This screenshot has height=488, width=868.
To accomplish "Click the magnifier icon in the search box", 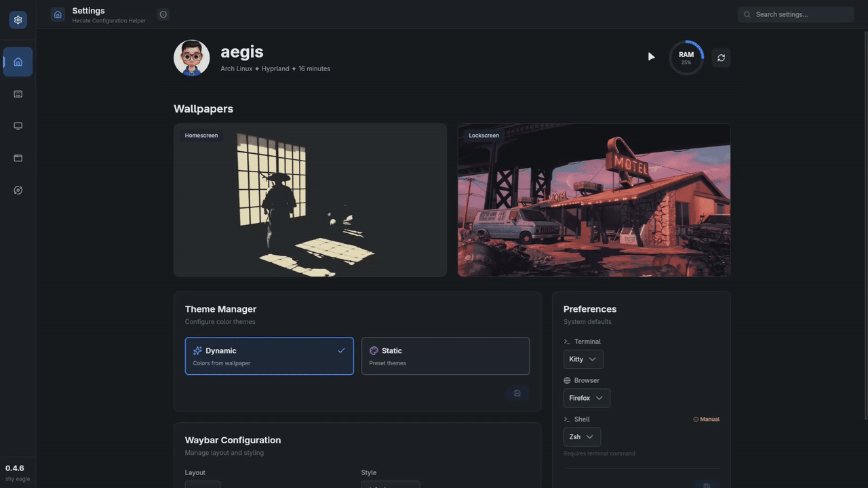I will pos(747,14).
